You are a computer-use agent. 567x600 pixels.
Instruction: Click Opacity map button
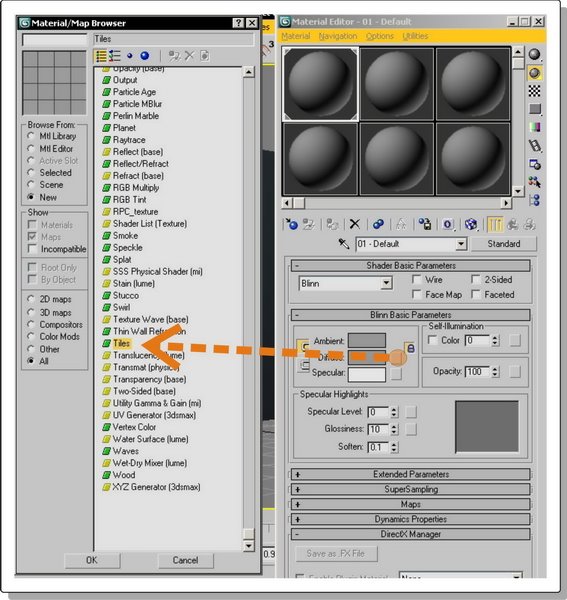(x=515, y=371)
